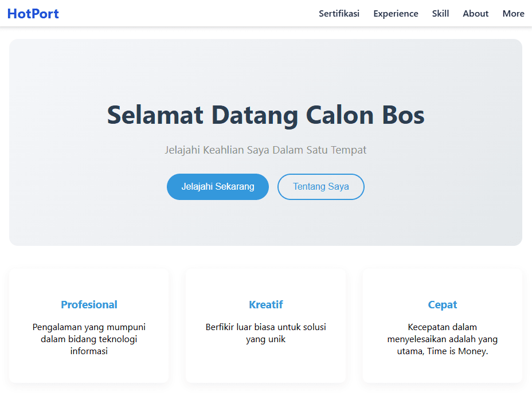The image size is (532, 396).
Task: Click the Pengalaman yang mumpuni description text
Action: coord(89,339)
